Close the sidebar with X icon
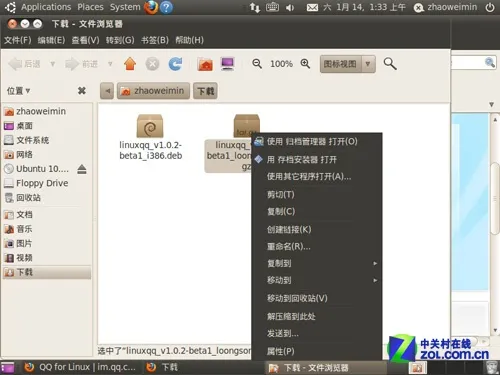 [x=82, y=91]
